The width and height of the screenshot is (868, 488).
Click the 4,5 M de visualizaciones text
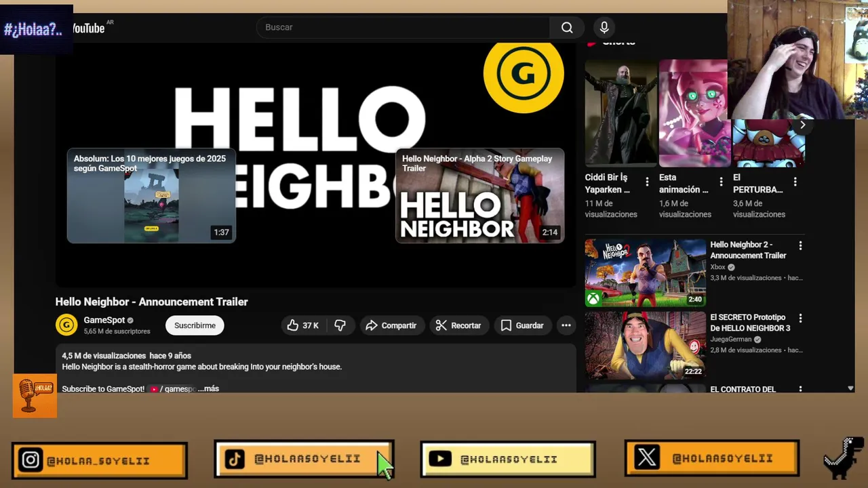point(104,356)
